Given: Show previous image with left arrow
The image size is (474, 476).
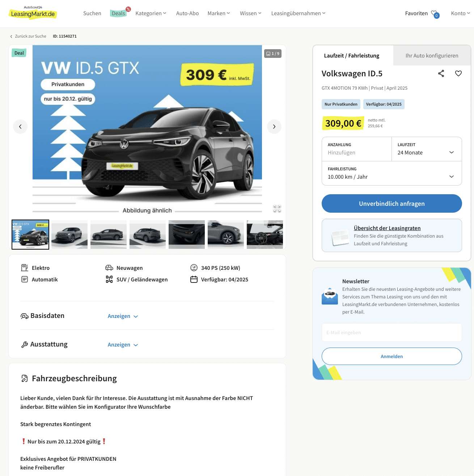Looking at the screenshot, I should [x=20, y=127].
